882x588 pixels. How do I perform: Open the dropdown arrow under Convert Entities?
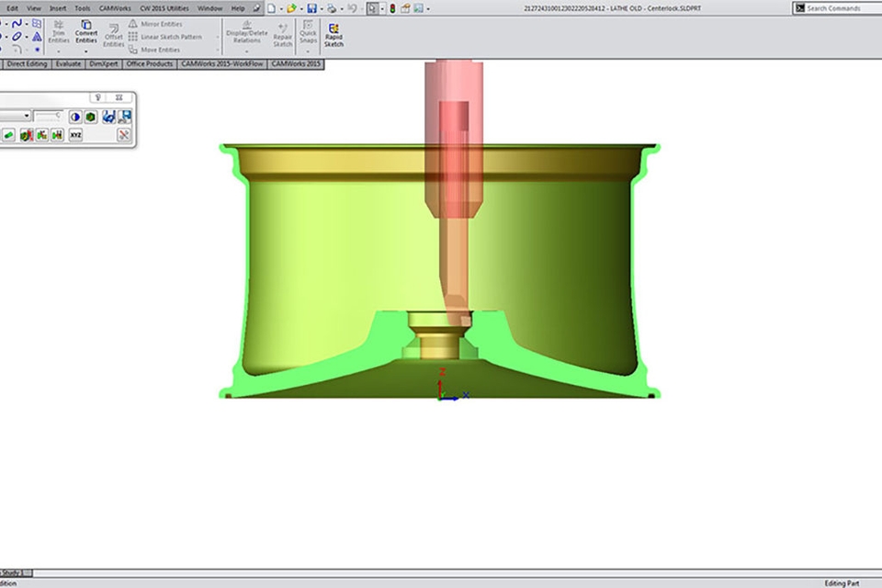(x=85, y=51)
